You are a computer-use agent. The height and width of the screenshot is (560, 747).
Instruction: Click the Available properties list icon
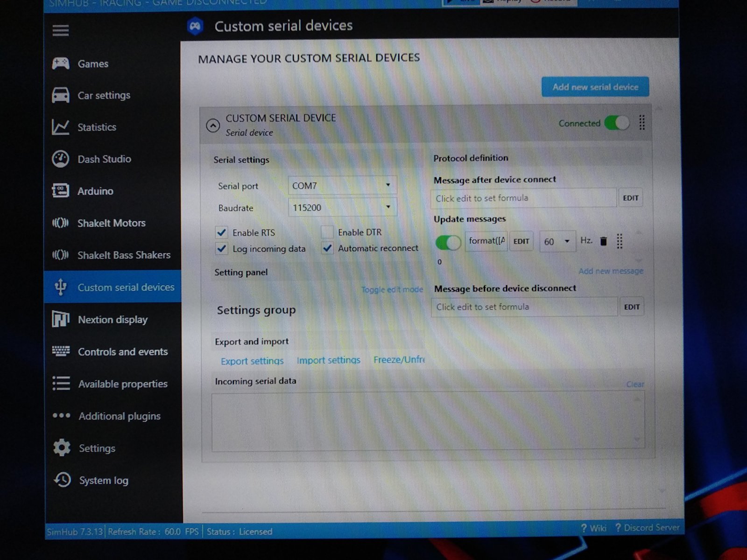tap(61, 383)
